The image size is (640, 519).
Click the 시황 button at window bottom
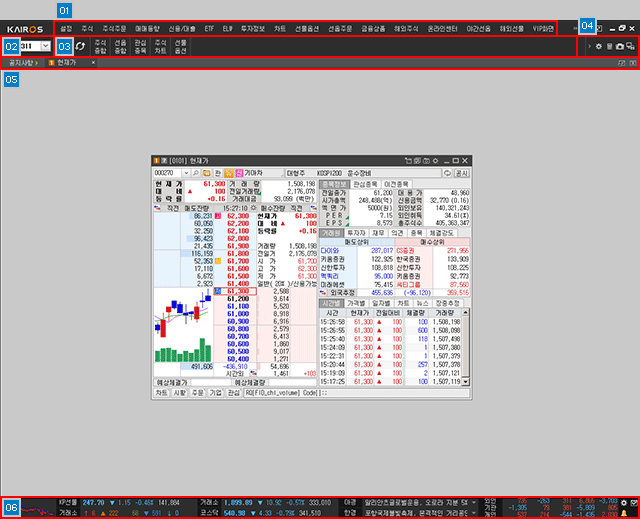179,393
